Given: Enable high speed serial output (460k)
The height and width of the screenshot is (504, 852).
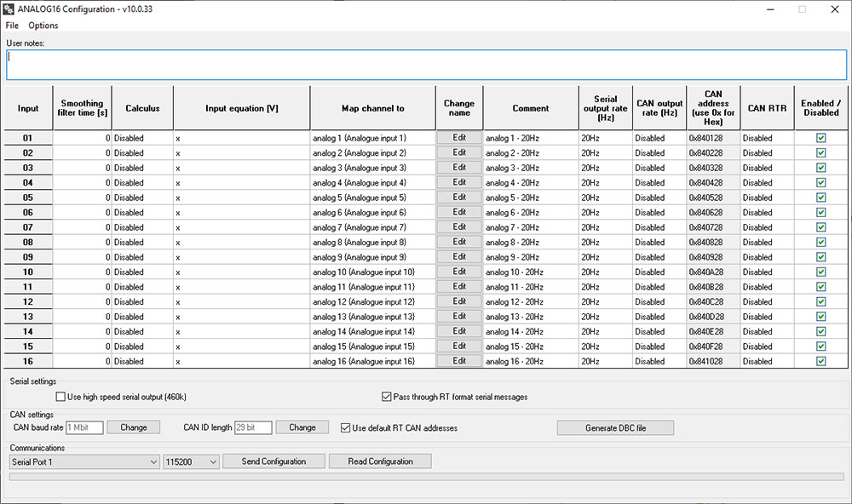Looking at the screenshot, I should pyautogui.click(x=60, y=397).
